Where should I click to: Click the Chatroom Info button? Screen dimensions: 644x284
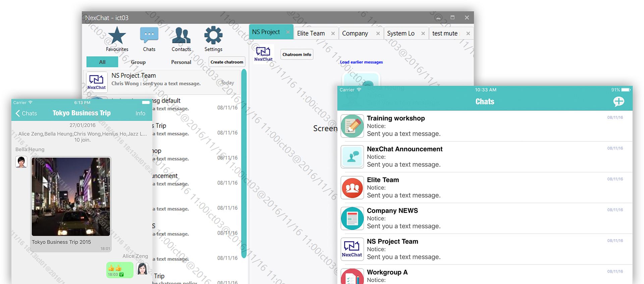pos(297,54)
